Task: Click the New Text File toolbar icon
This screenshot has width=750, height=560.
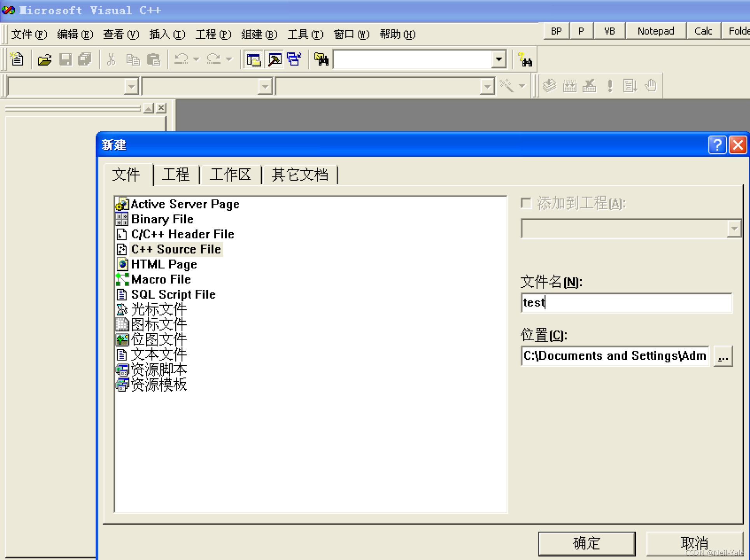Action: [17, 59]
